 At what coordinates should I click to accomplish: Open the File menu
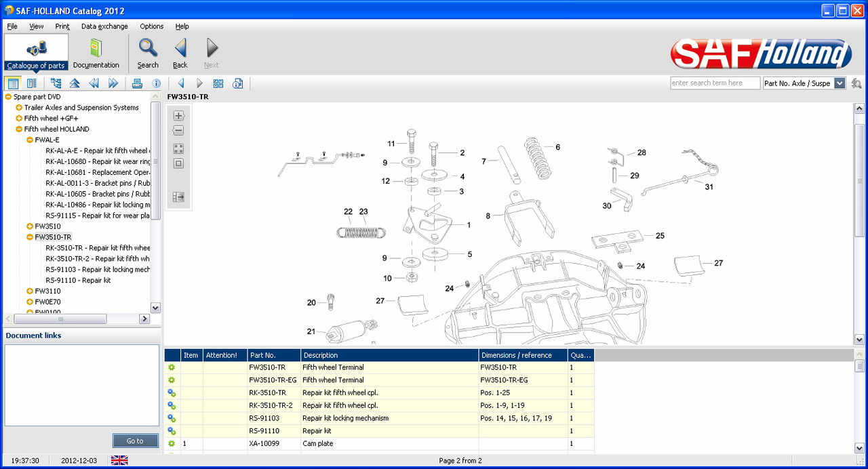(x=12, y=26)
